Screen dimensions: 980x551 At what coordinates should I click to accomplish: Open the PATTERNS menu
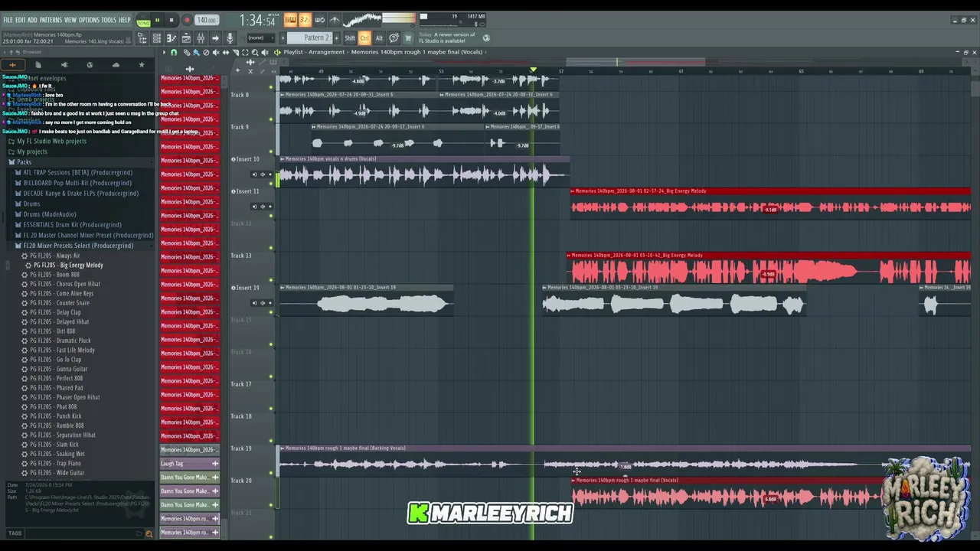(x=51, y=20)
